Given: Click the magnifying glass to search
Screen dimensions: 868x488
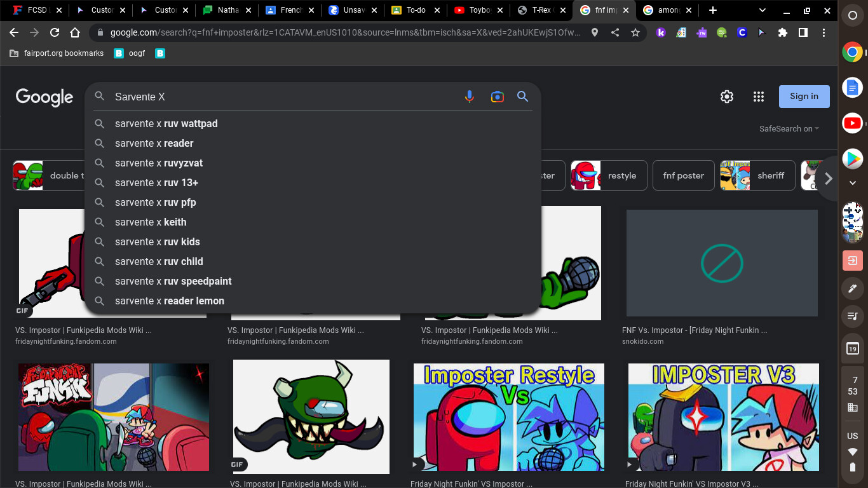Looking at the screenshot, I should 522,97.
